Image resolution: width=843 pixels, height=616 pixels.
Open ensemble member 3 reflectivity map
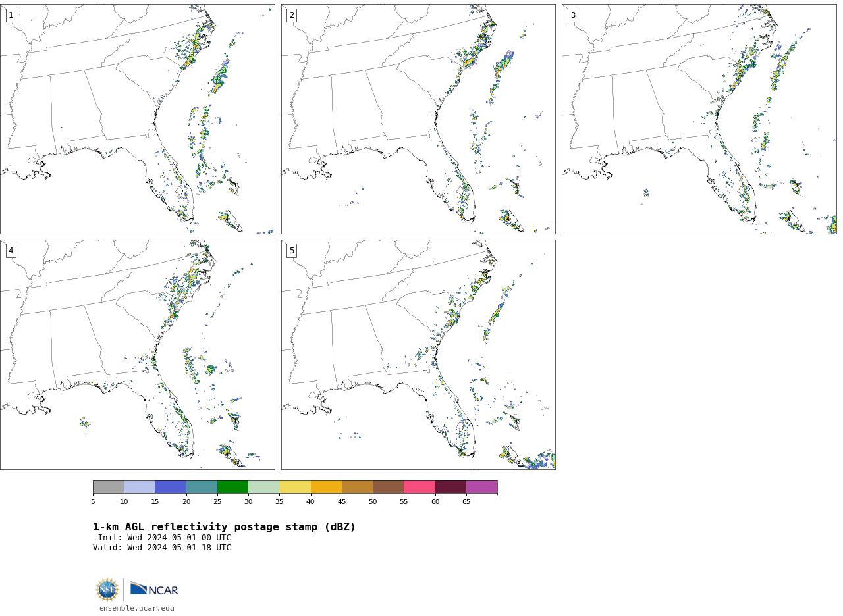point(699,119)
